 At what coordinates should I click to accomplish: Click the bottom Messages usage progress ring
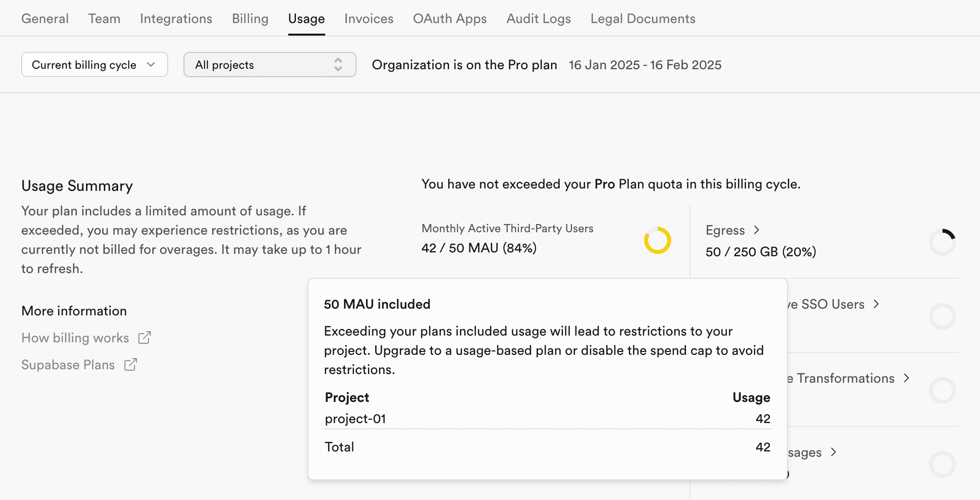[x=942, y=464]
